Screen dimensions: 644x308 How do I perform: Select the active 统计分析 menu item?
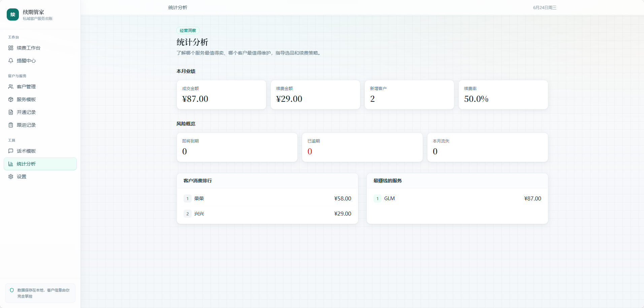[x=40, y=164]
